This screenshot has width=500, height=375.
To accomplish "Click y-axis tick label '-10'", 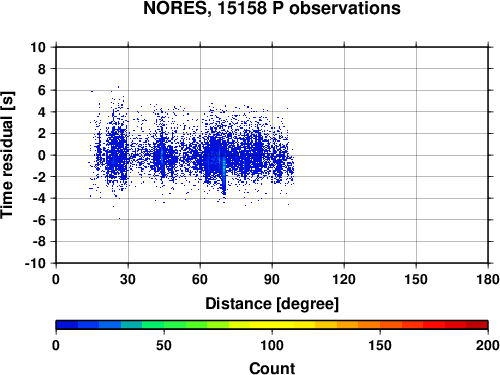I will click(35, 263).
